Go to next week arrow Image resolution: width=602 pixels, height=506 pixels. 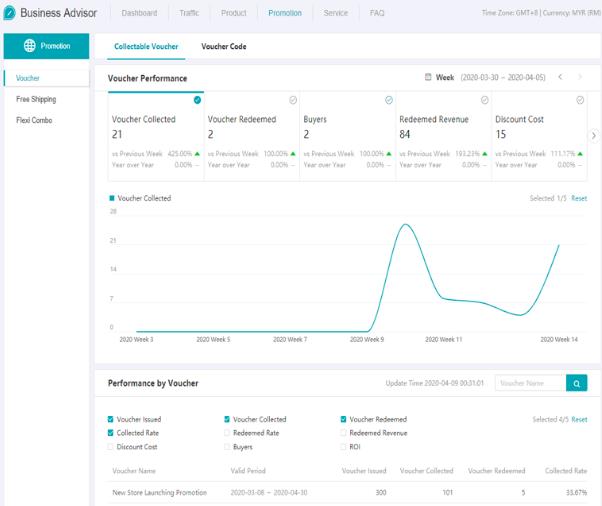click(581, 77)
